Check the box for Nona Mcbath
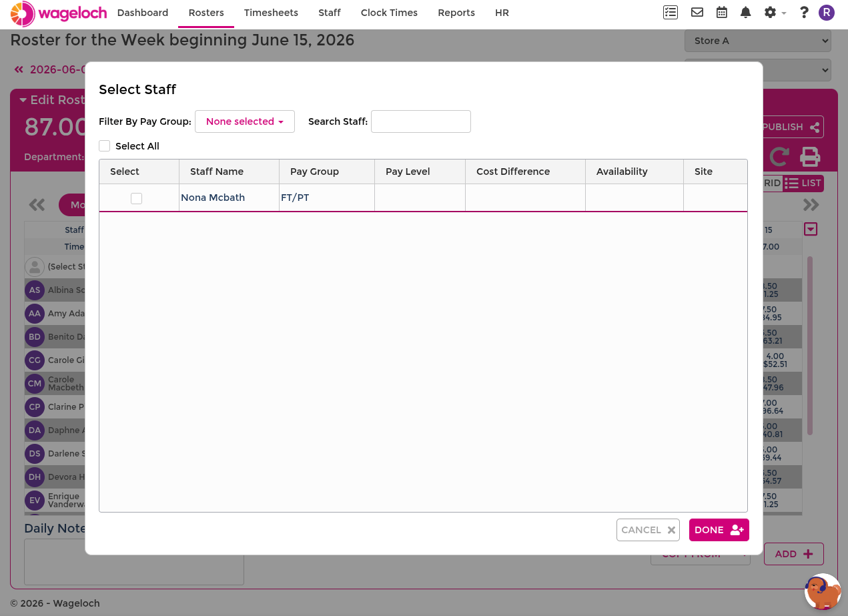The height and width of the screenshot is (616, 848). (136, 198)
